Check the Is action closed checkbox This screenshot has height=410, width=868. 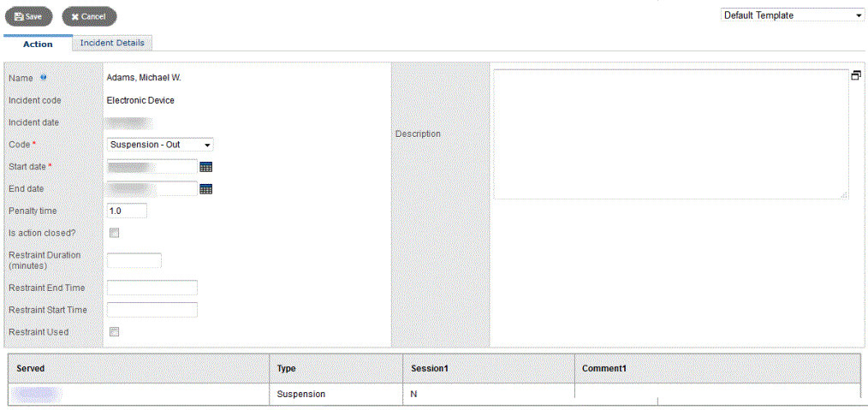coord(115,233)
